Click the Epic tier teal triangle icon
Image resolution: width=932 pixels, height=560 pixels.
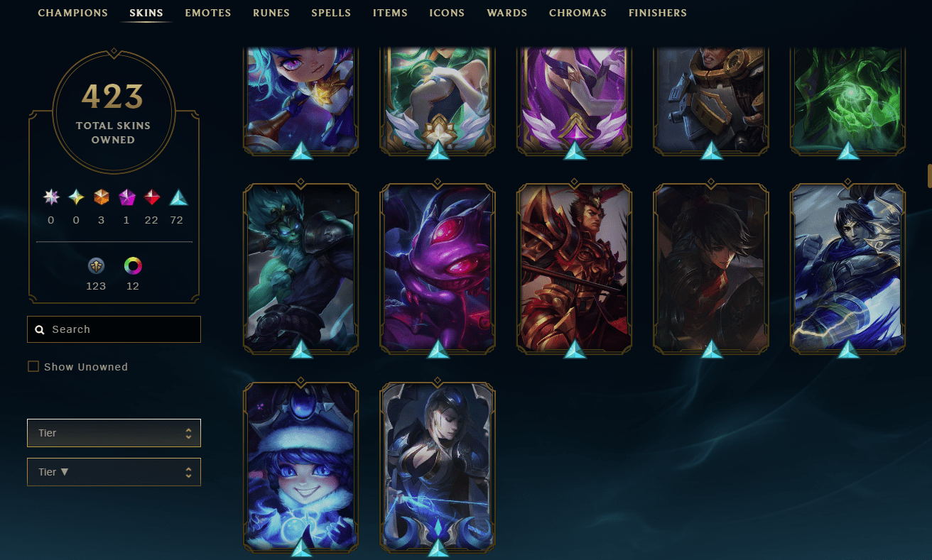click(178, 197)
